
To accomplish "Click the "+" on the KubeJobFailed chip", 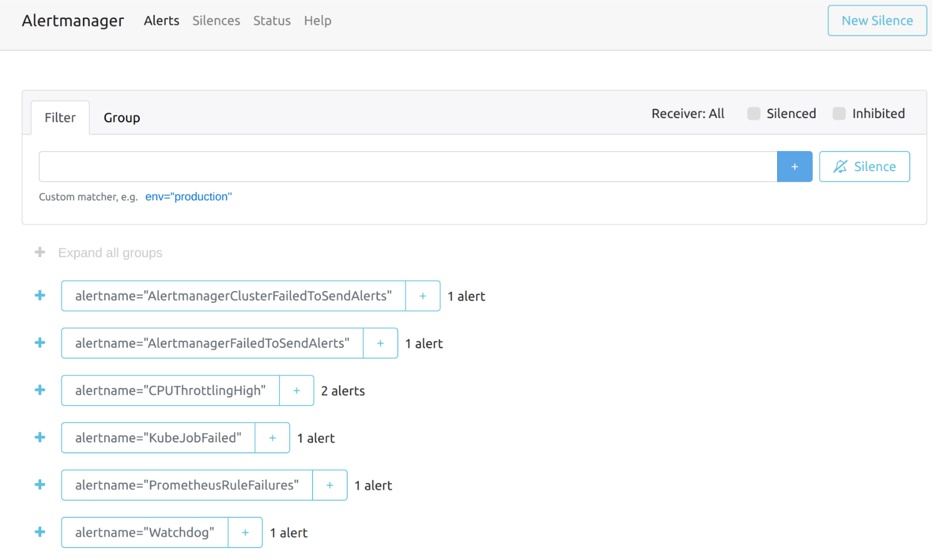I will point(272,438).
